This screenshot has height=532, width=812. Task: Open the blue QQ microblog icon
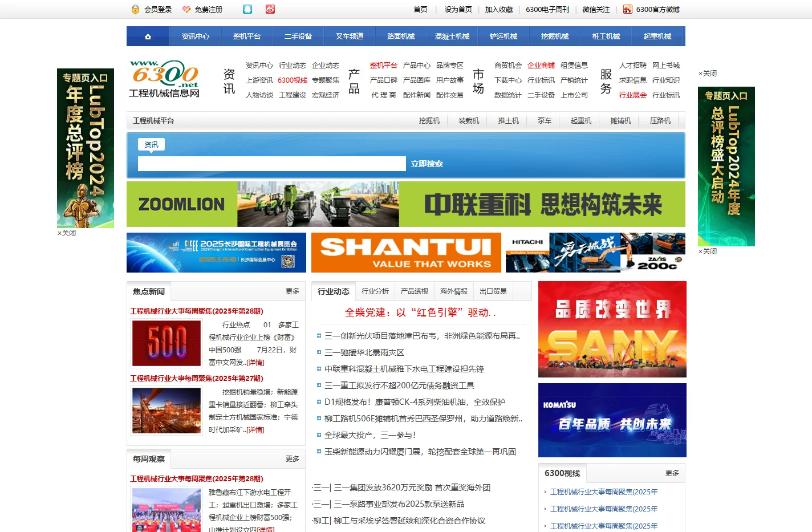pos(247,9)
